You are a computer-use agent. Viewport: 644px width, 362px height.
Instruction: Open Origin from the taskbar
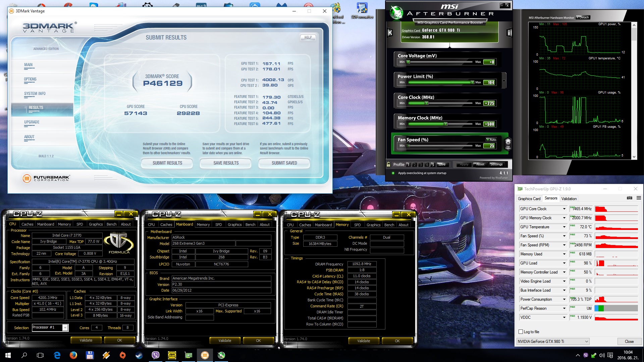[x=122, y=355]
